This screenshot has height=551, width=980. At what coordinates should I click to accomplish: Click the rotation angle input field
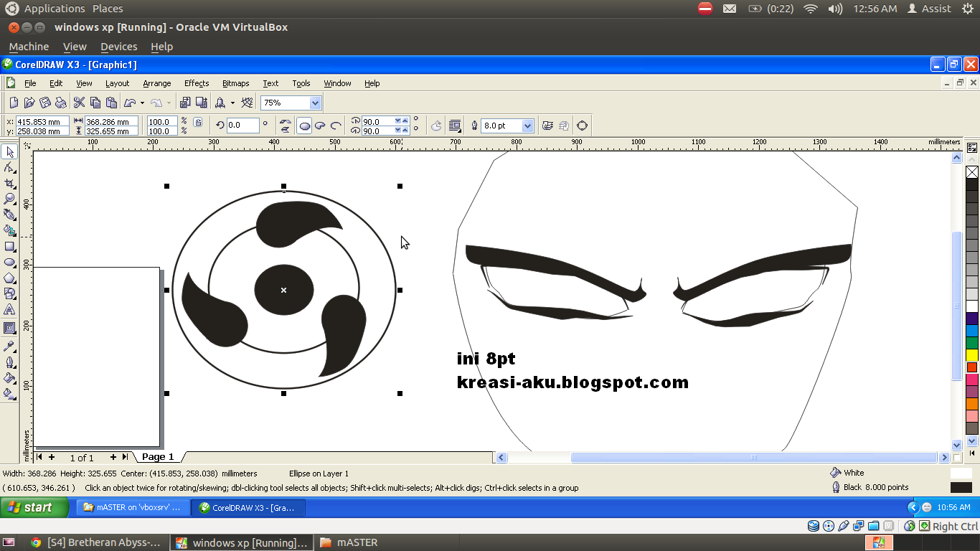point(242,126)
